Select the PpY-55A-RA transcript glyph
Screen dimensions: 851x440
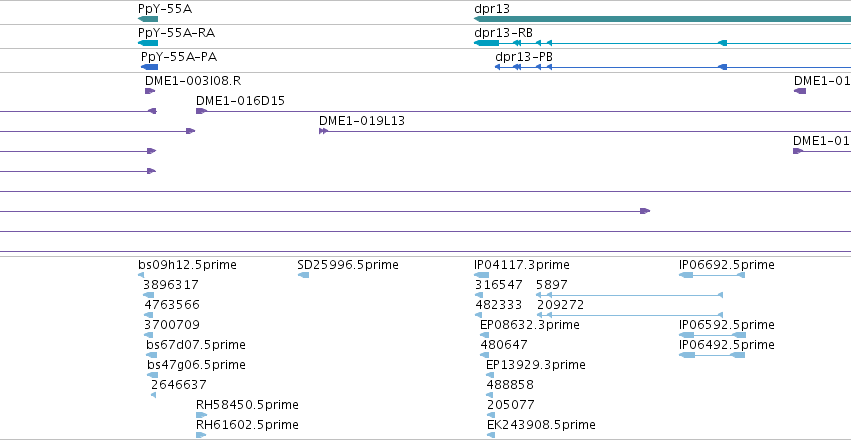pyautogui.click(x=148, y=43)
